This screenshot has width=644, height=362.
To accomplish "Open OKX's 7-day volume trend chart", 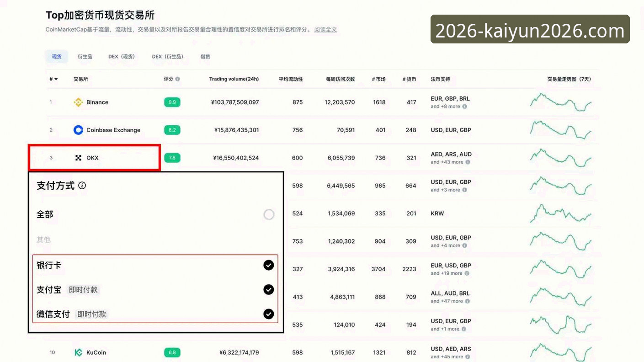I will [x=561, y=158].
